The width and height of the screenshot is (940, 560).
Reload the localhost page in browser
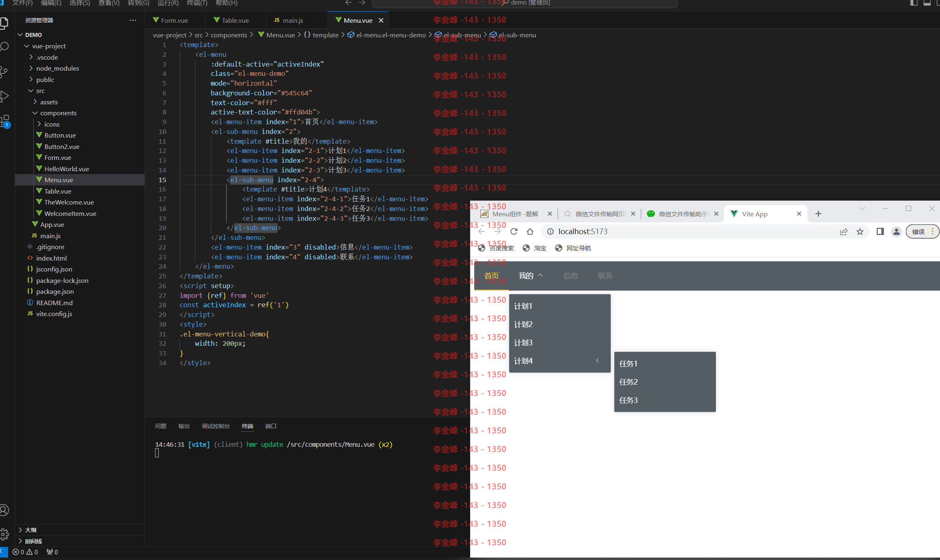(x=514, y=231)
